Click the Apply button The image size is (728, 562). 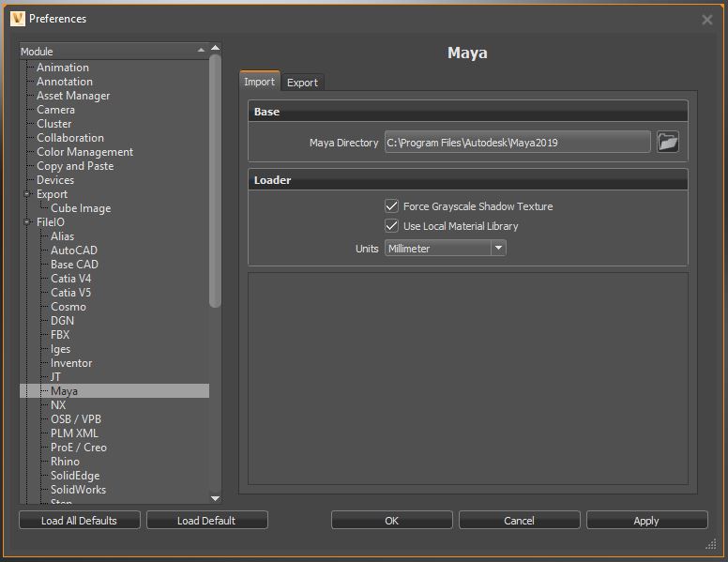click(x=646, y=520)
